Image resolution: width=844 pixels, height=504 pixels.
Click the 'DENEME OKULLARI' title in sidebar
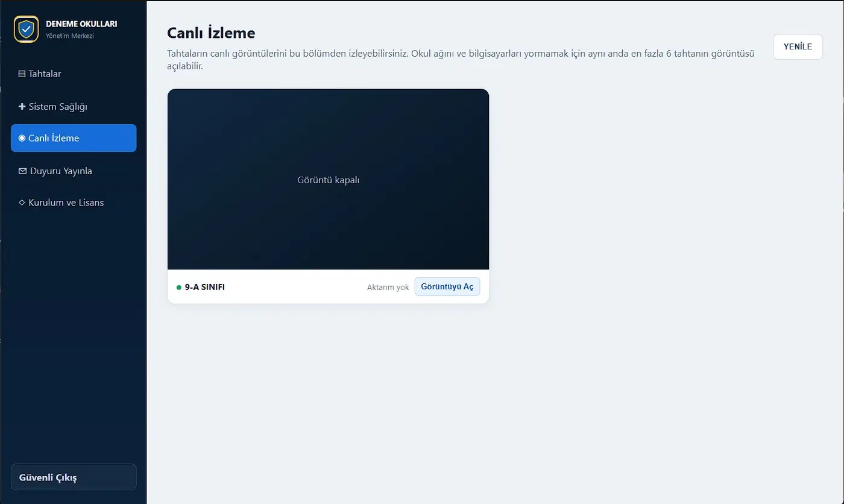(x=81, y=24)
